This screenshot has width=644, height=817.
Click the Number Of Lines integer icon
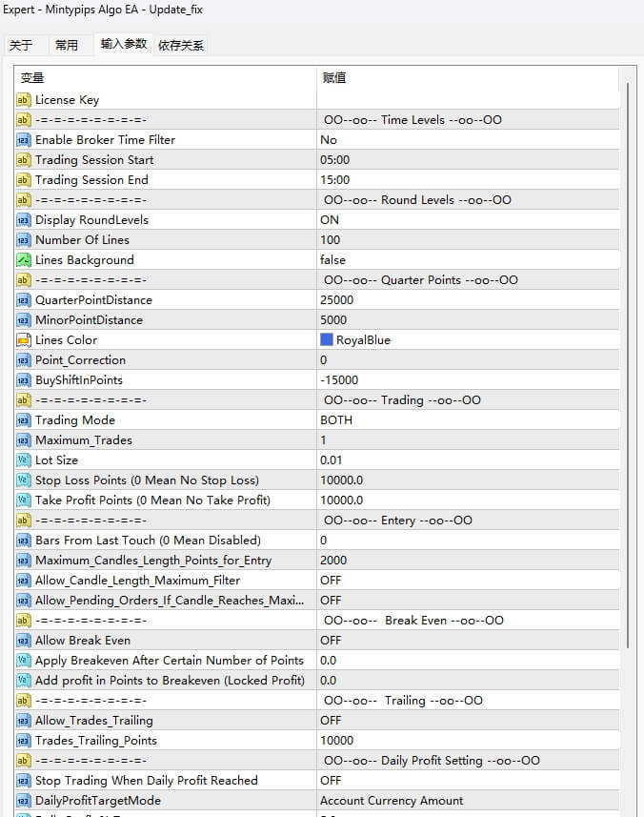pyautogui.click(x=24, y=240)
